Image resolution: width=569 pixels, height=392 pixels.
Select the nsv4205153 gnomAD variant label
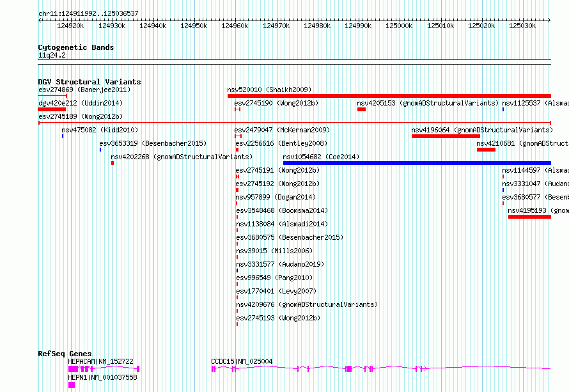[428, 103]
